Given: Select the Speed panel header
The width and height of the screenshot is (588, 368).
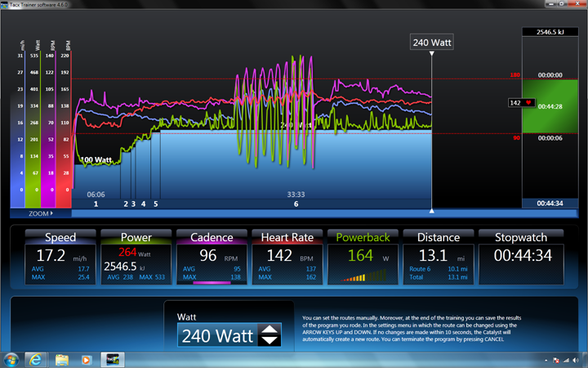Looking at the screenshot, I should 60,237.
